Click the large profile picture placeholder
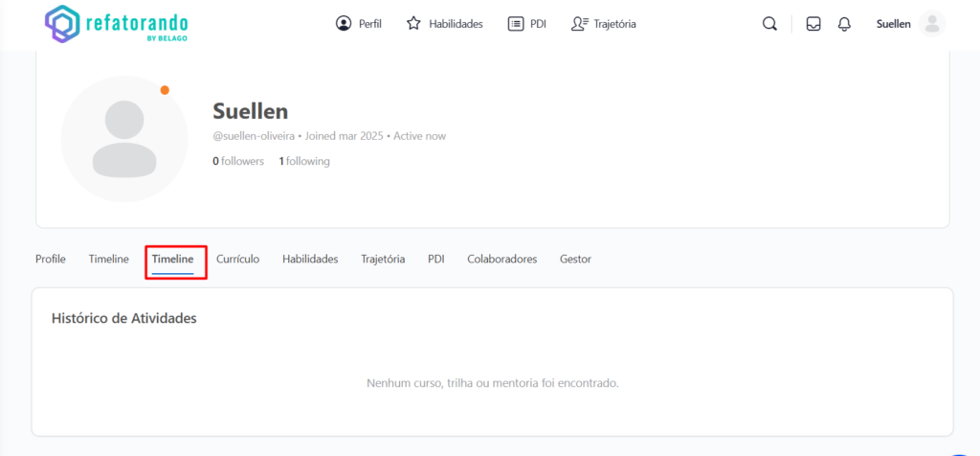This screenshot has width=980, height=456. tap(123, 139)
